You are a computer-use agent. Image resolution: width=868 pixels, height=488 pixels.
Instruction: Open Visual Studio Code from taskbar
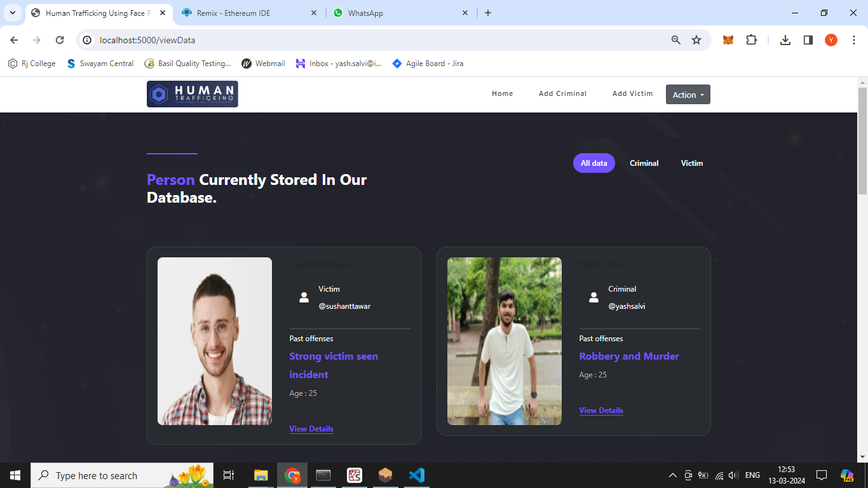point(417,475)
